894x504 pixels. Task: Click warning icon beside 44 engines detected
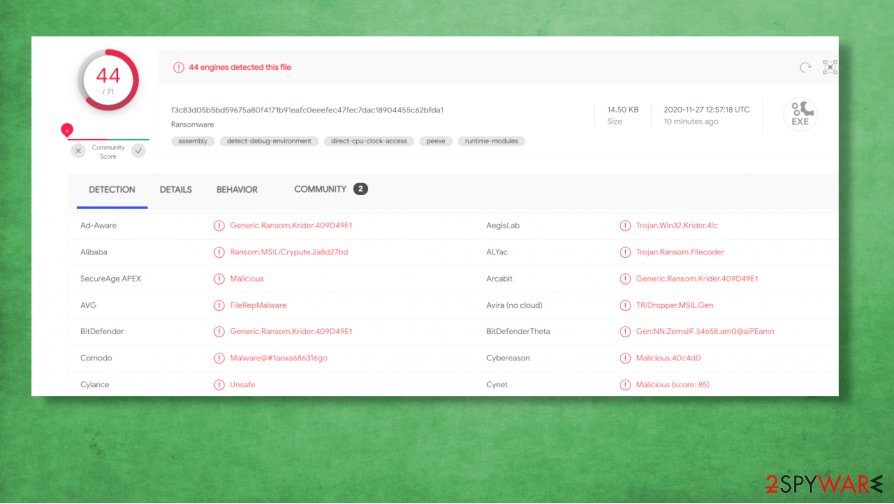point(178,67)
